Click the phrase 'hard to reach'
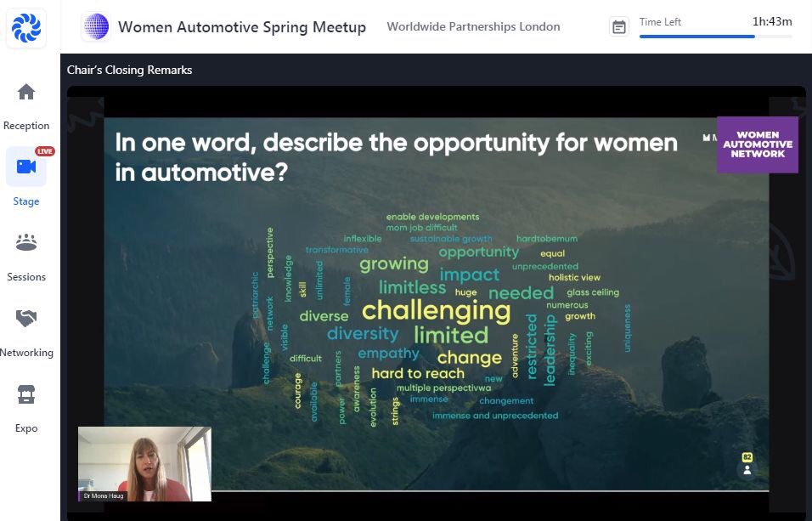The image size is (812, 521). click(x=418, y=373)
